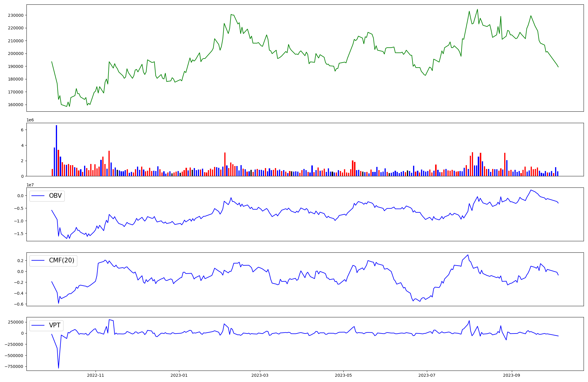This screenshot has height=382, width=588.
Task: Click the 2023-03 x-axis date label
Action: [x=260, y=375]
